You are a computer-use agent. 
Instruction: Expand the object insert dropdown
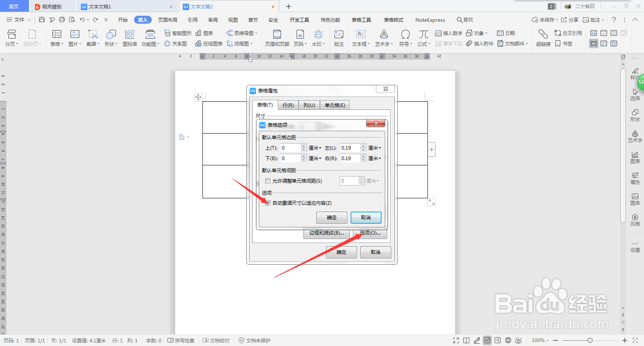pyautogui.click(x=486, y=33)
